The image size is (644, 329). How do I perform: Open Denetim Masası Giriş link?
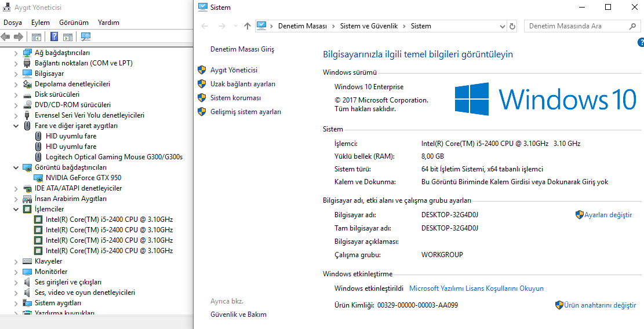(x=242, y=49)
